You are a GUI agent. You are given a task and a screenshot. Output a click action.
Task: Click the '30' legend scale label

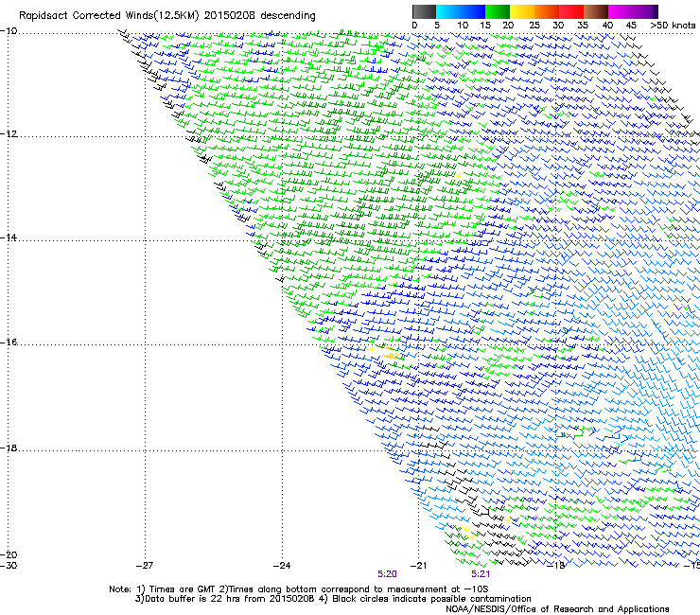click(x=558, y=26)
